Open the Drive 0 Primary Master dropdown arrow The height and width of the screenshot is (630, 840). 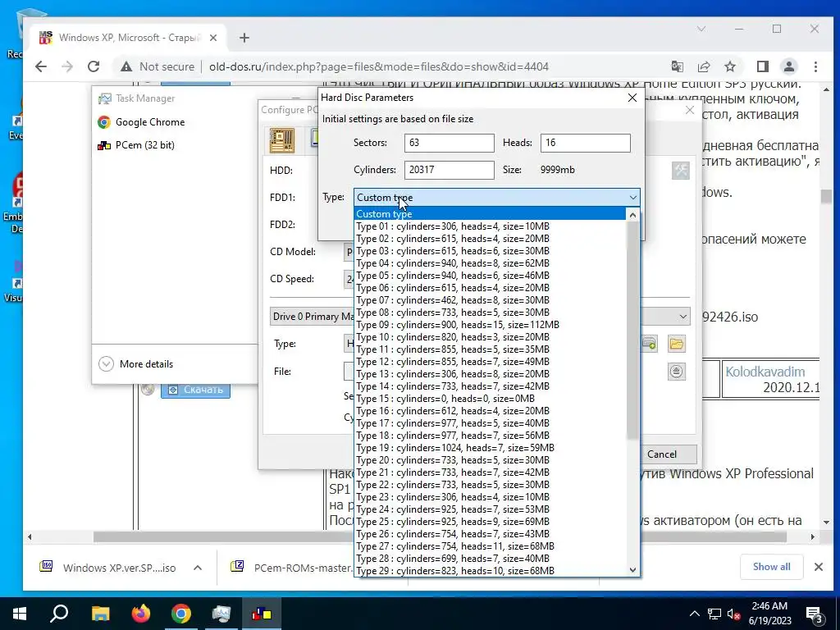pyautogui.click(x=683, y=316)
